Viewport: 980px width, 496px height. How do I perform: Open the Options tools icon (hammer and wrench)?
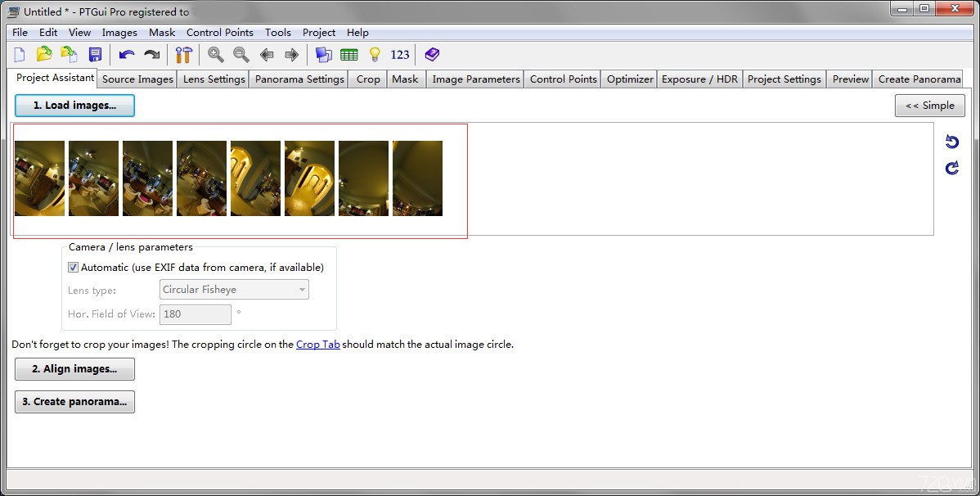(183, 55)
